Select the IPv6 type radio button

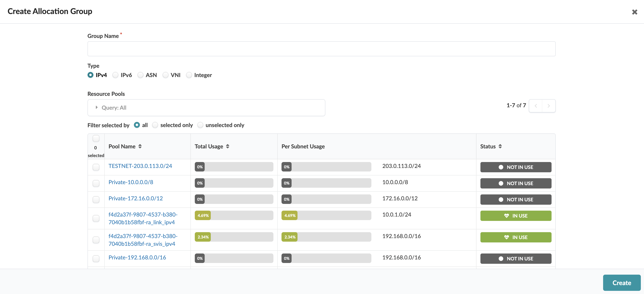115,75
